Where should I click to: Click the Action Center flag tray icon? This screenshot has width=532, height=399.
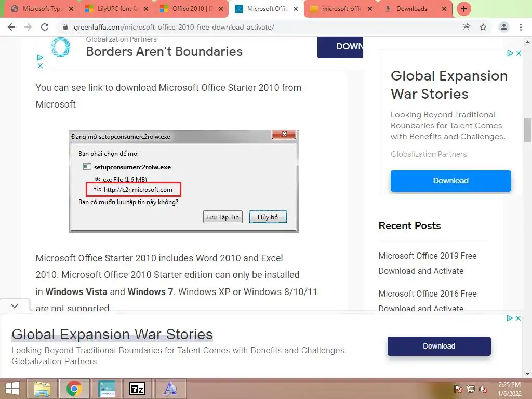coord(458,389)
